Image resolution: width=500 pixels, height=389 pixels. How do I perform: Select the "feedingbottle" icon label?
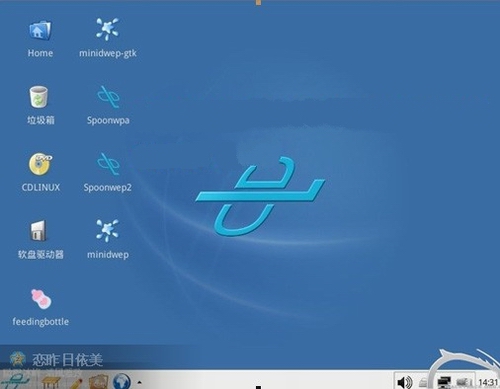pyautogui.click(x=41, y=322)
